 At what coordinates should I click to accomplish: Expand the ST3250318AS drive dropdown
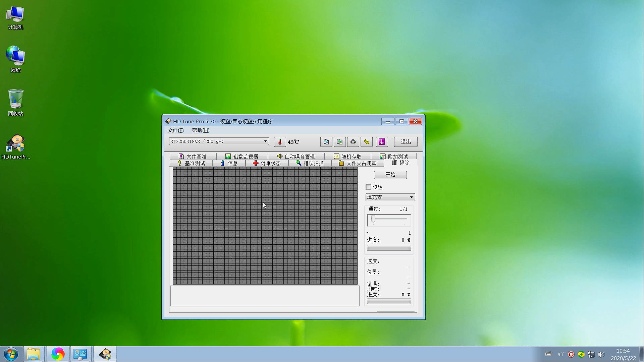[265, 141]
